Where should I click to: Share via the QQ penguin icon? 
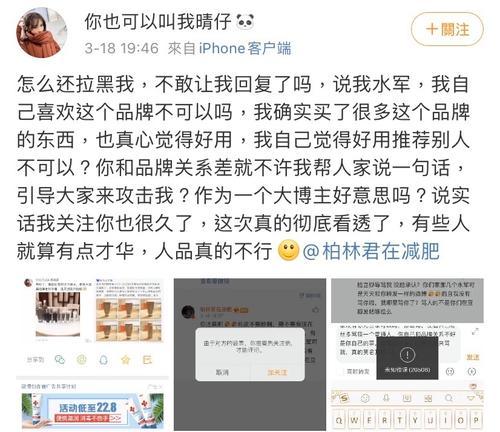point(104,359)
